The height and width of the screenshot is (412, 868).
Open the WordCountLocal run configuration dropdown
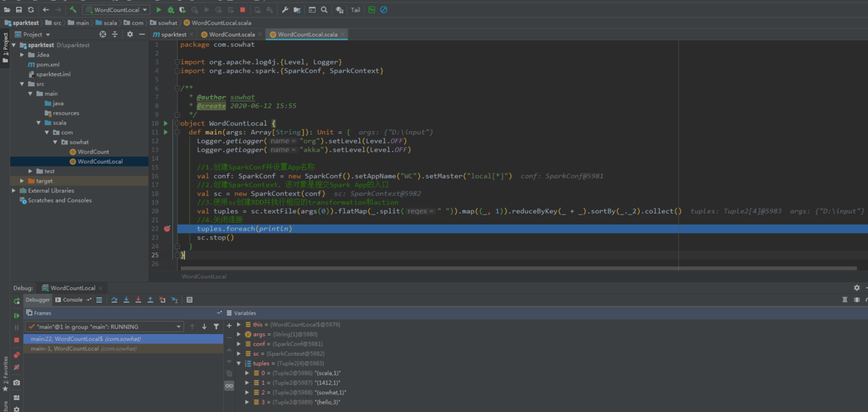click(116, 10)
